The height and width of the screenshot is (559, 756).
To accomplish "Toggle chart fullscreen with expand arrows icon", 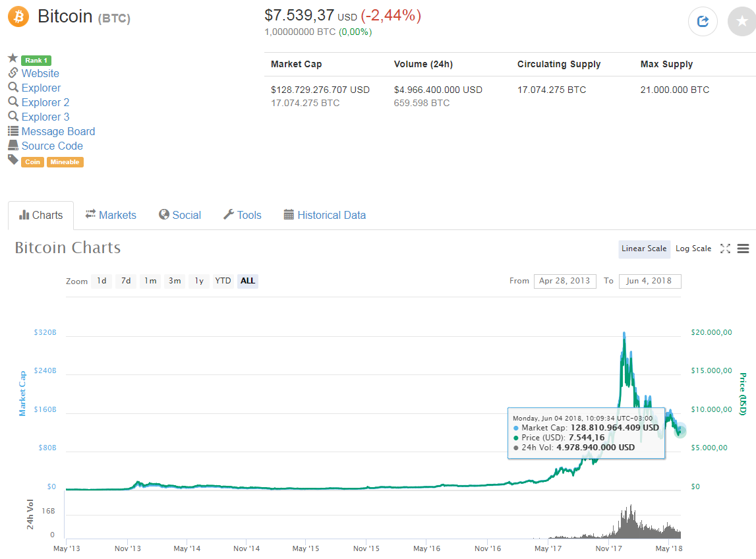I will coord(725,249).
